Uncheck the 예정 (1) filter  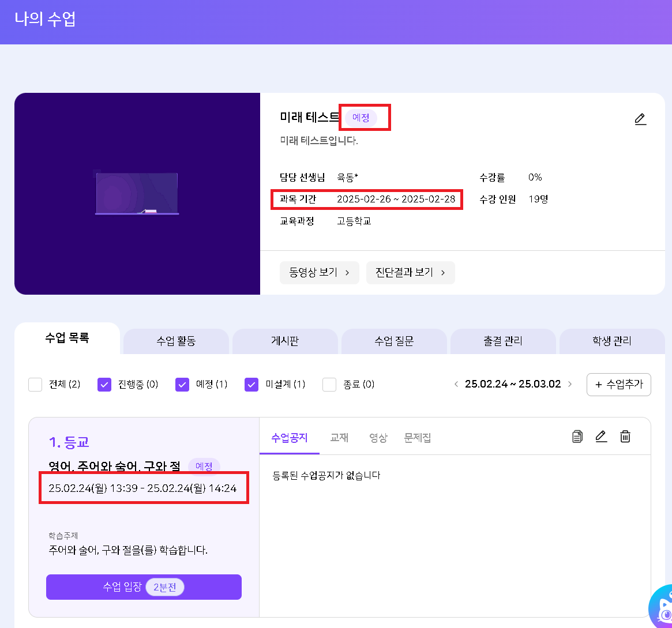[182, 385]
